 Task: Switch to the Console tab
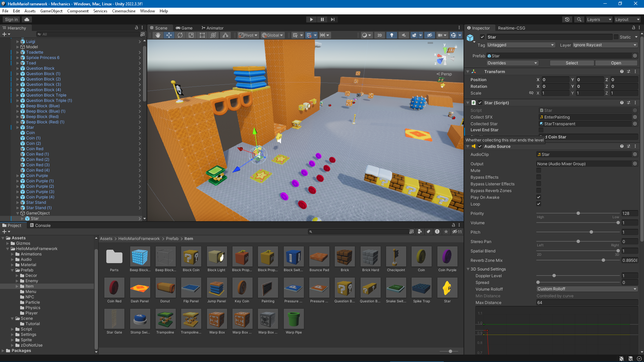click(x=40, y=226)
